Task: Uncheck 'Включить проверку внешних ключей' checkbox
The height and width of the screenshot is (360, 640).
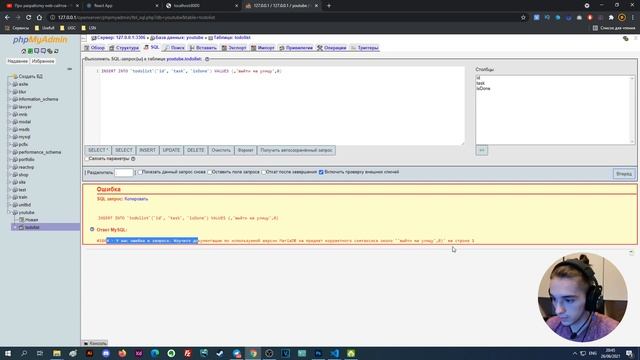Action: 321,172
